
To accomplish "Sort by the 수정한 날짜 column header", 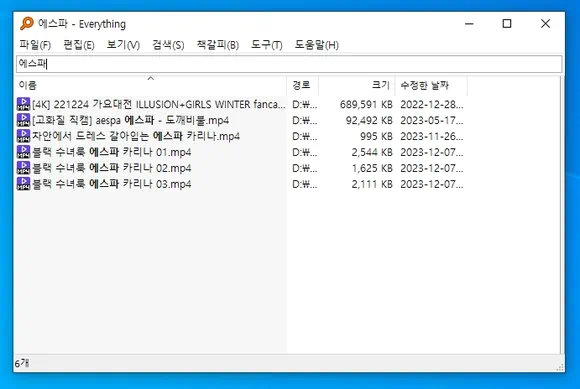I will pos(431,85).
